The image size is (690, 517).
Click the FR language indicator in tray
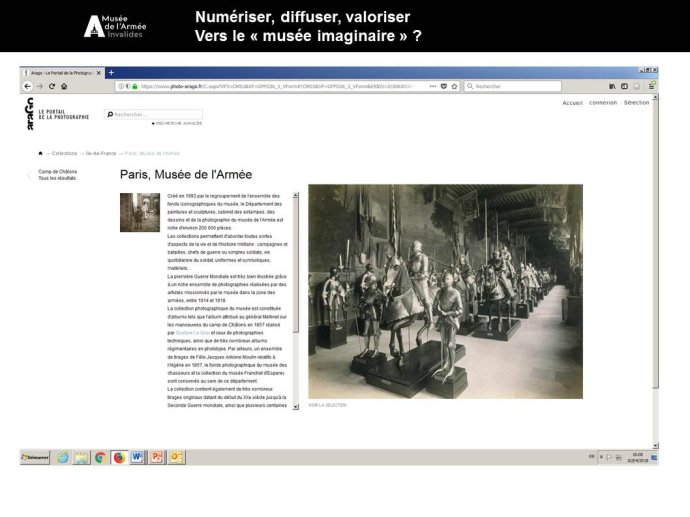tap(591, 457)
